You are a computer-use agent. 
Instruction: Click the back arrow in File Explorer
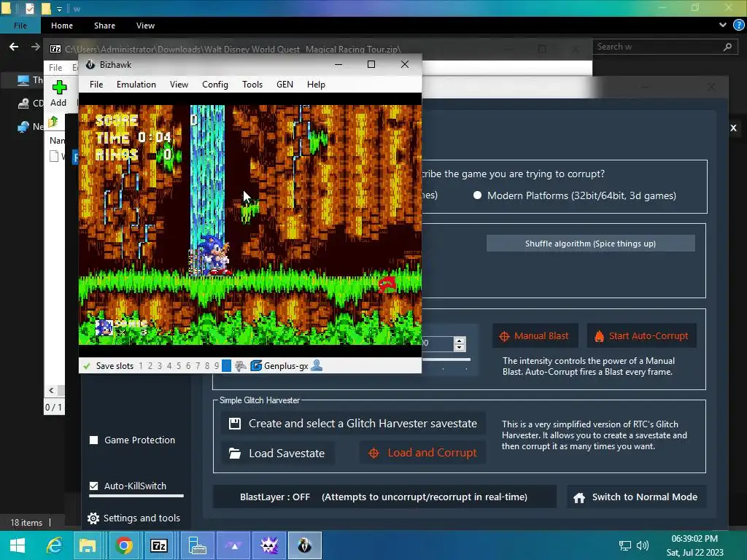pos(14,47)
